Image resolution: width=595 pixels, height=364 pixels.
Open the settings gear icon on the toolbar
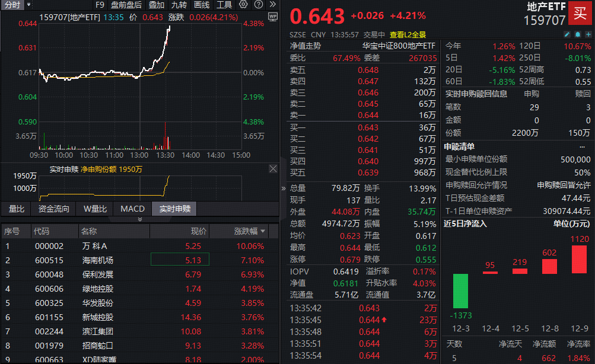point(243,5)
